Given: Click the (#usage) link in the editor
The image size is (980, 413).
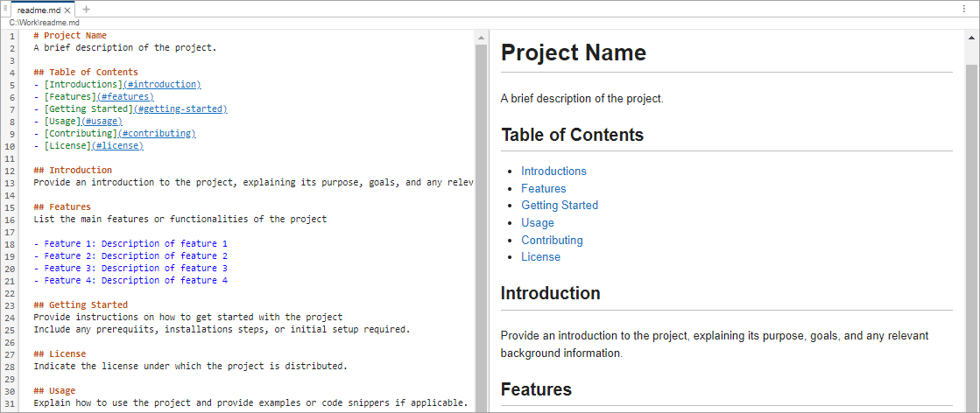Looking at the screenshot, I should 102,122.
